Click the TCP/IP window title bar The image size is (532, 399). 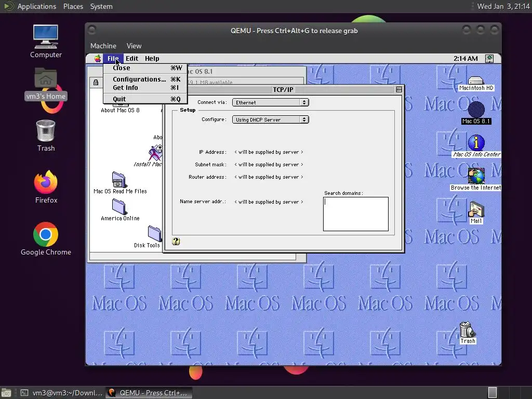pyautogui.click(x=283, y=89)
